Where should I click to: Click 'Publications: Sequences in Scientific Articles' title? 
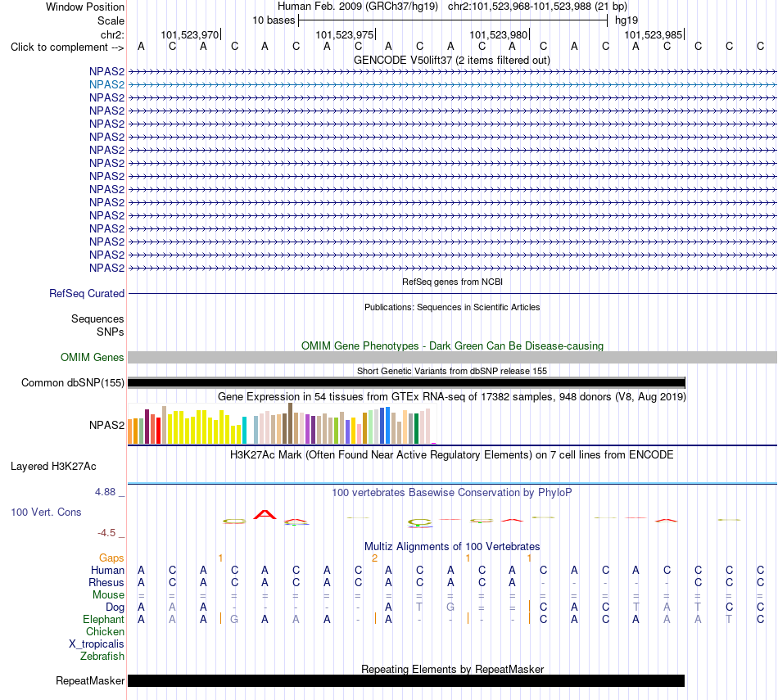[452, 307]
